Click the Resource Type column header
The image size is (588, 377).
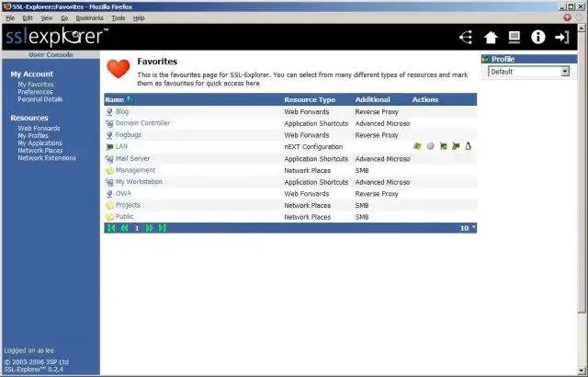point(310,100)
